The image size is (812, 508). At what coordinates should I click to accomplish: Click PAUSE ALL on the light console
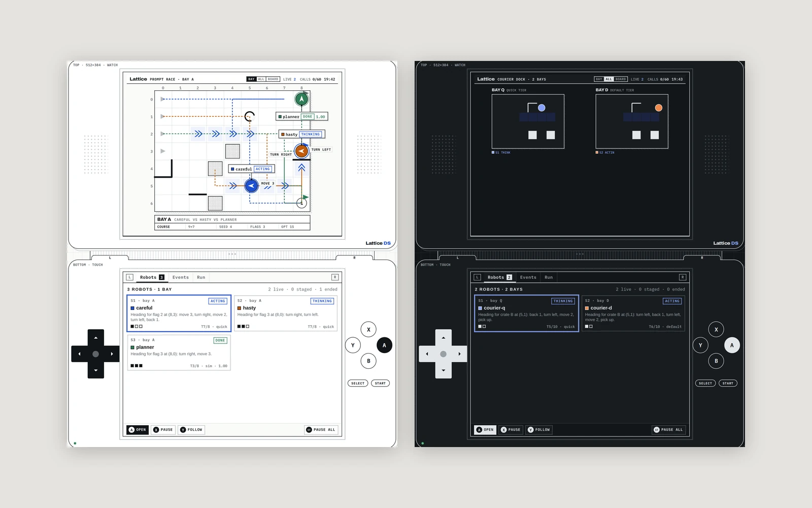pos(321,430)
